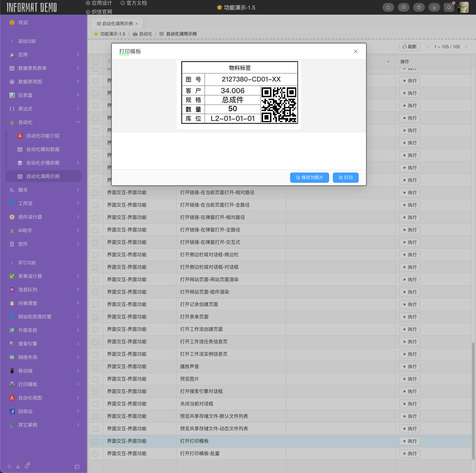Open 自动化功能介绍 in the sidebar
This screenshot has width=476, height=473.
click(x=43, y=136)
